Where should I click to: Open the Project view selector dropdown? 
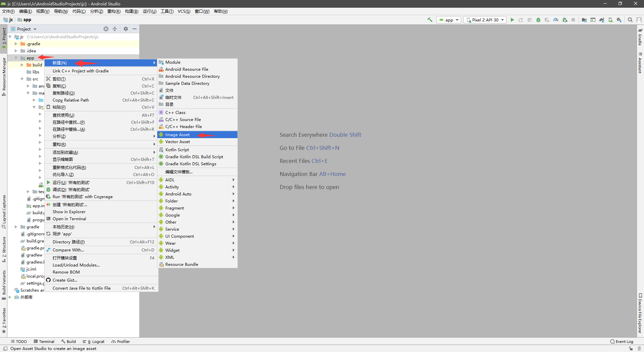24,29
